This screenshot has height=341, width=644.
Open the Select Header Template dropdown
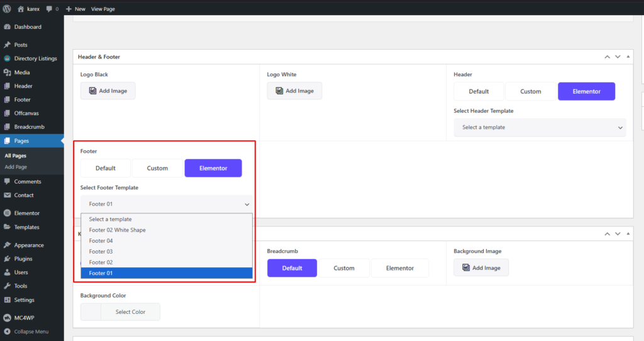point(540,128)
